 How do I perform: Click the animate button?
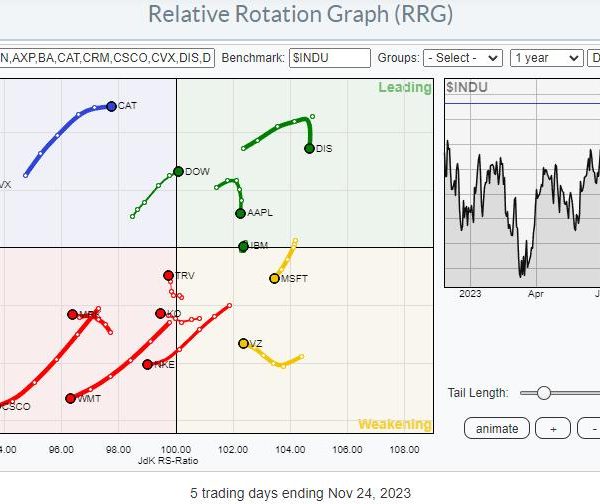point(497,429)
